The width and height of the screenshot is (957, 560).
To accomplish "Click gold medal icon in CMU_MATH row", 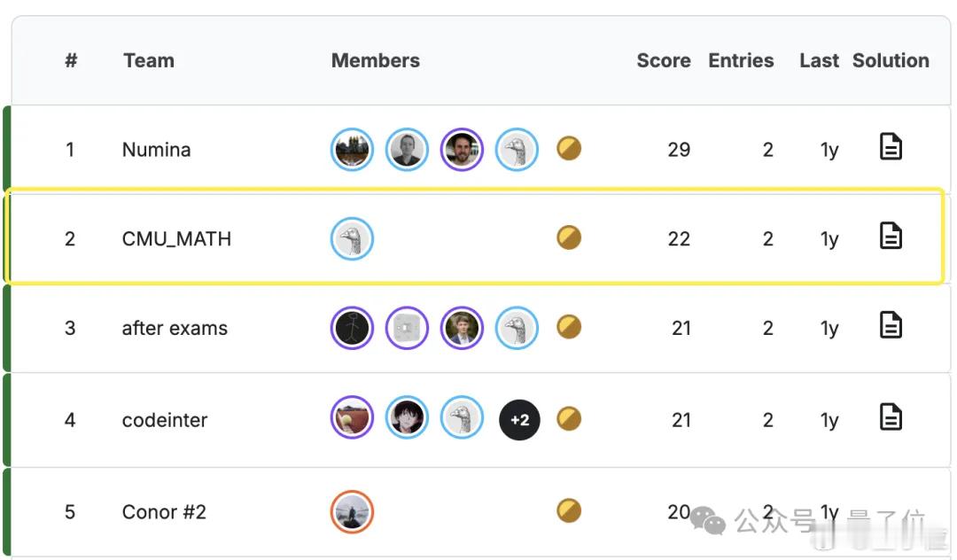I will [569, 237].
